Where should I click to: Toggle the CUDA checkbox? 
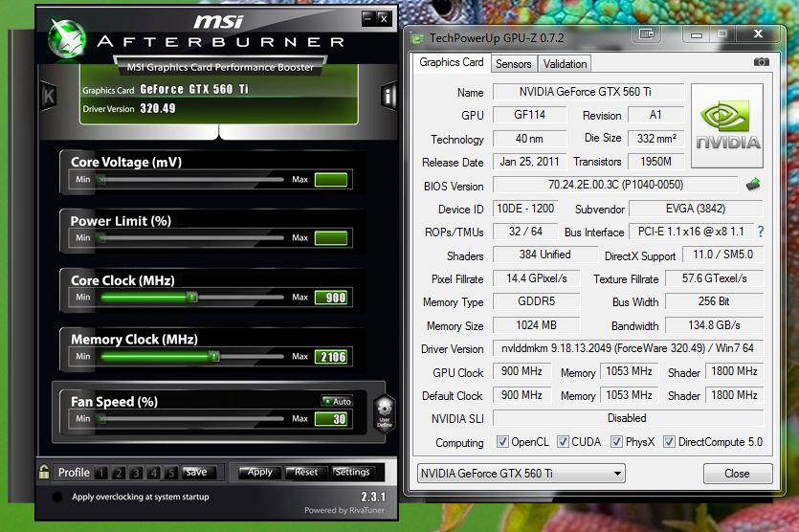[x=563, y=442]
